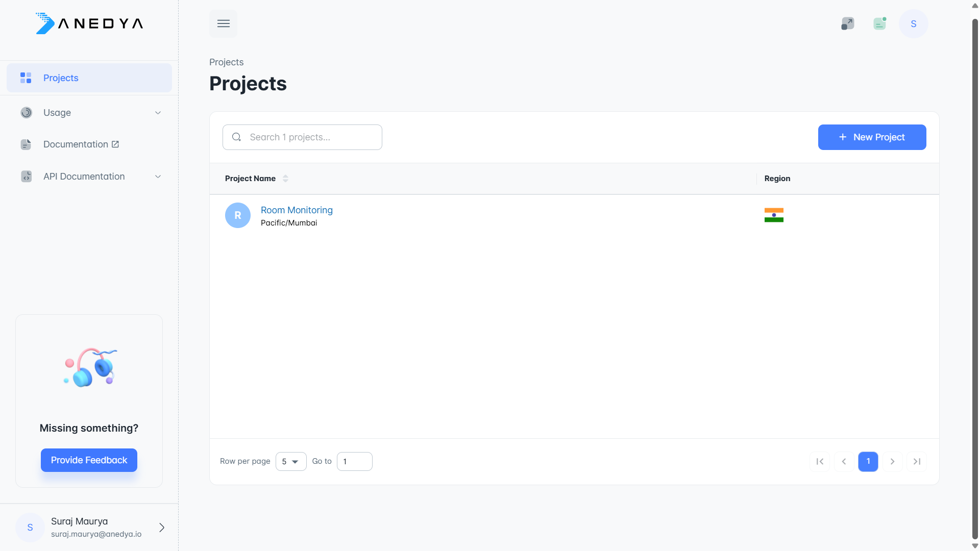980x551 pixels.
Task: Click the Anedya logo
Action: click(89, 23)
